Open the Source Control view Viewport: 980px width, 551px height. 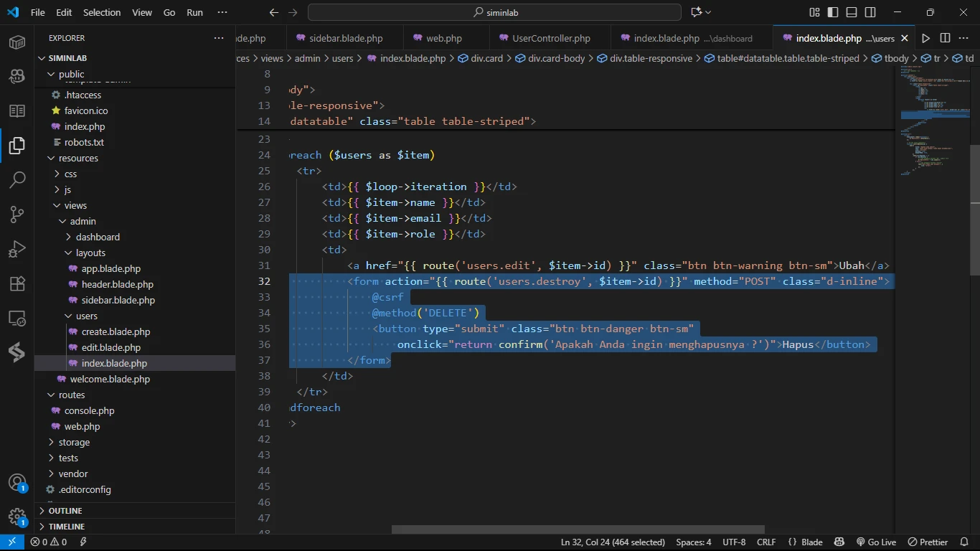(17, 215)
